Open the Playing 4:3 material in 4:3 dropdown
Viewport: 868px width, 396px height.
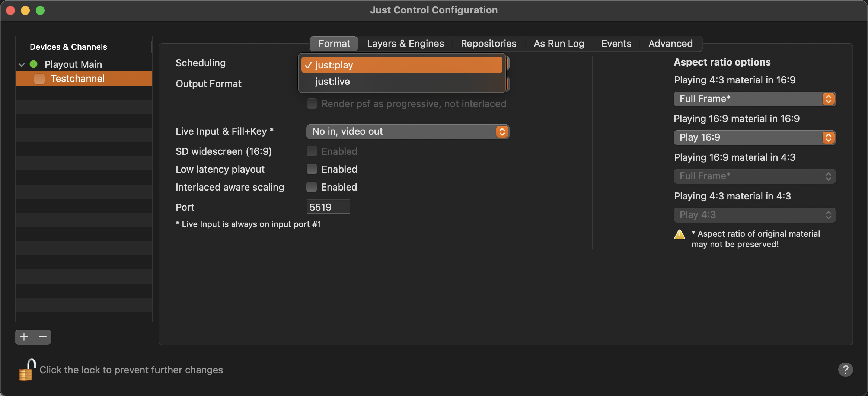[754, 215]
